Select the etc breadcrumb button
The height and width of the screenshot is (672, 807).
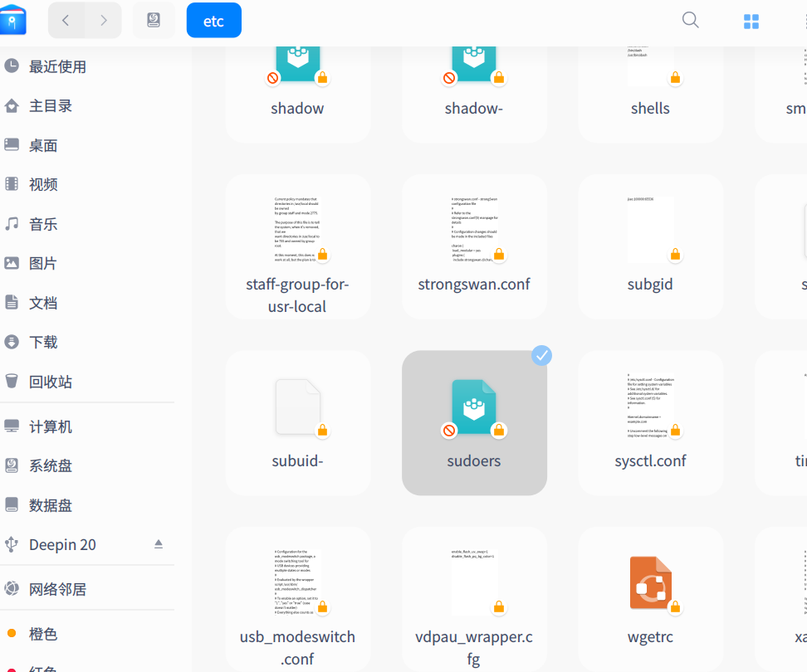coord(213,20)
